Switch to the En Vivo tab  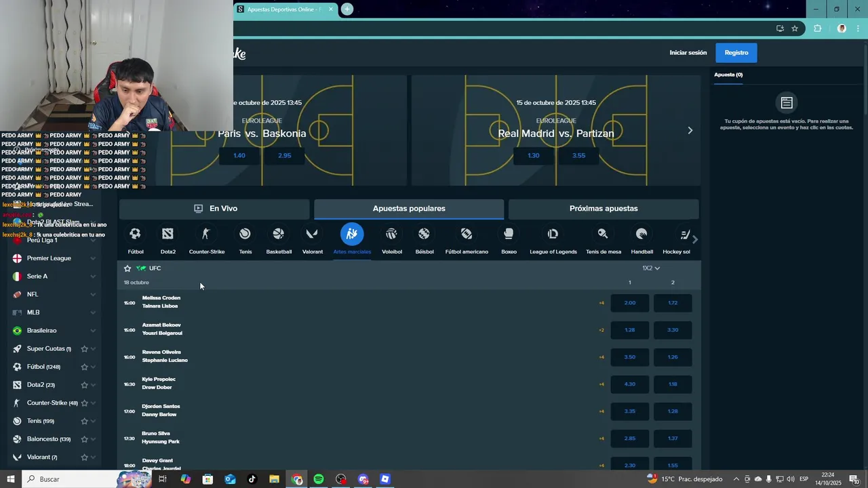tap(214, 209)
